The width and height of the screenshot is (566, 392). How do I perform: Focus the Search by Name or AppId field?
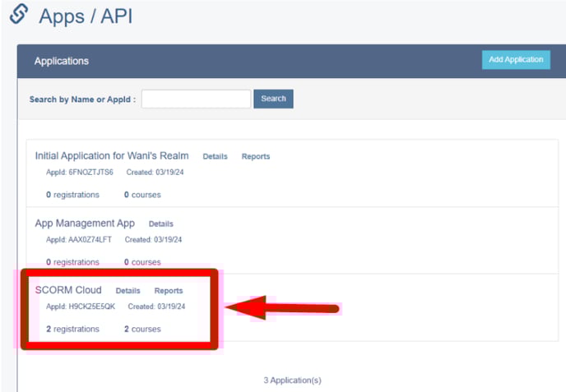coord(196,99)
